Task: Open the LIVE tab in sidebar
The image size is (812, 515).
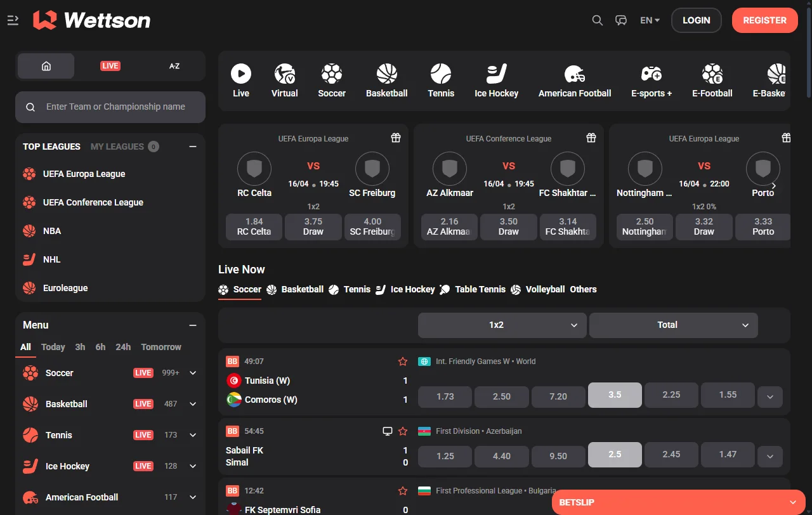Action: coord(110,66)
